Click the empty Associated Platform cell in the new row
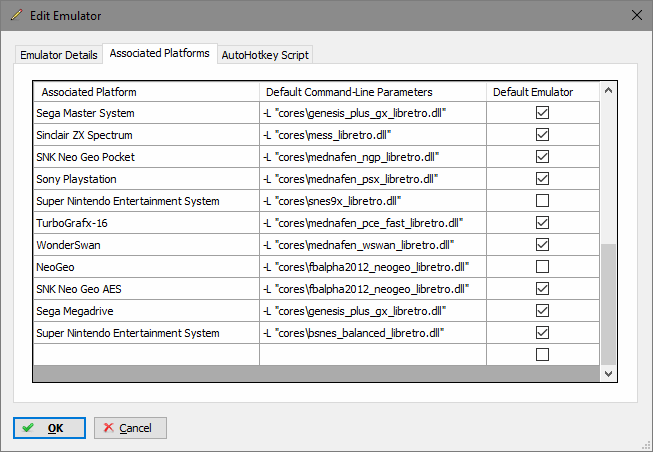This screenshot has width=653, height=452. pos(146,355)
